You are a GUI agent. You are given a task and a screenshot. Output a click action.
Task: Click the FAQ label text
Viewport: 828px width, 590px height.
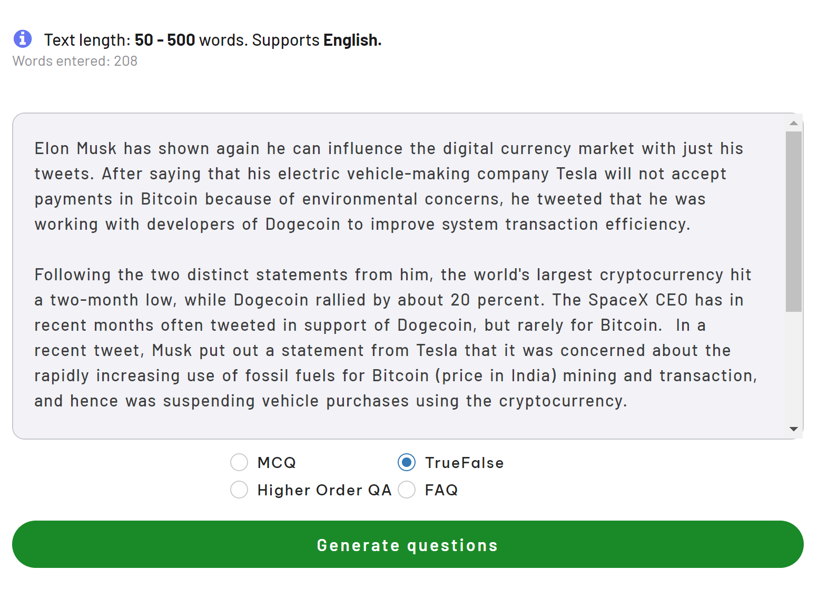(x=441, y=490)
